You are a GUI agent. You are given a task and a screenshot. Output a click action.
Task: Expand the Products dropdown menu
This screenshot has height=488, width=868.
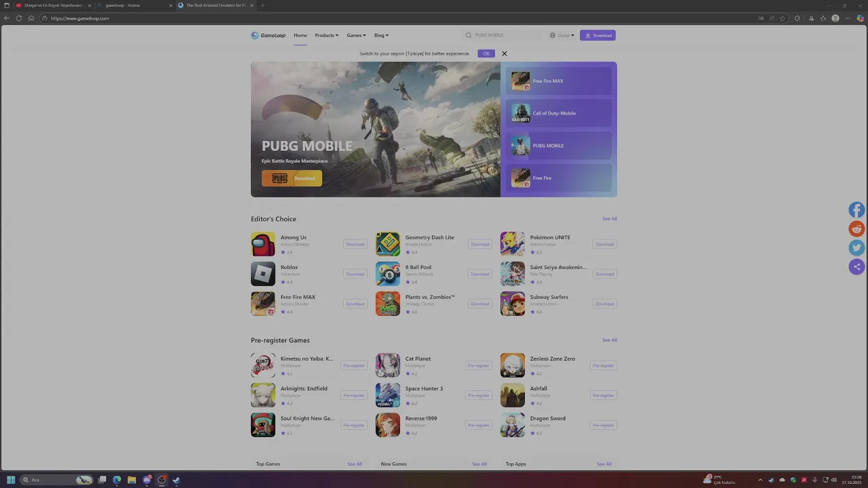[326, 35]
